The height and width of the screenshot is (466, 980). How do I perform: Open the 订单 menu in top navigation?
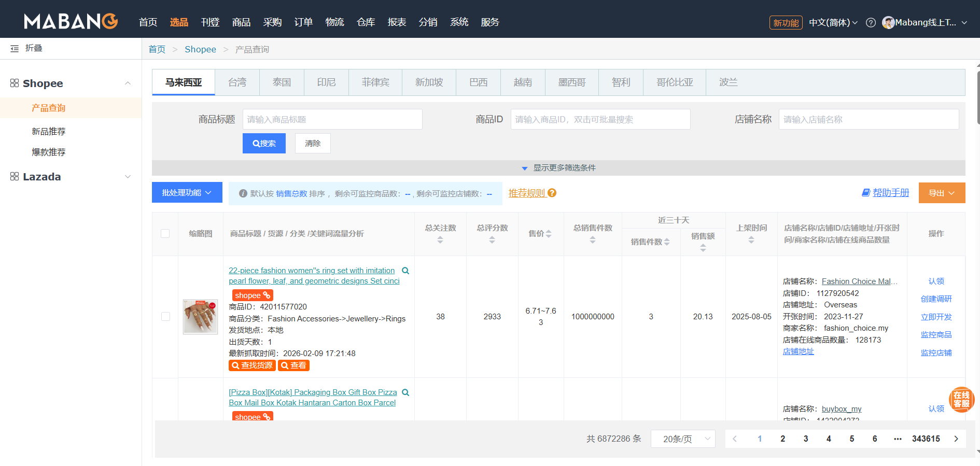[x=303, y=22]
